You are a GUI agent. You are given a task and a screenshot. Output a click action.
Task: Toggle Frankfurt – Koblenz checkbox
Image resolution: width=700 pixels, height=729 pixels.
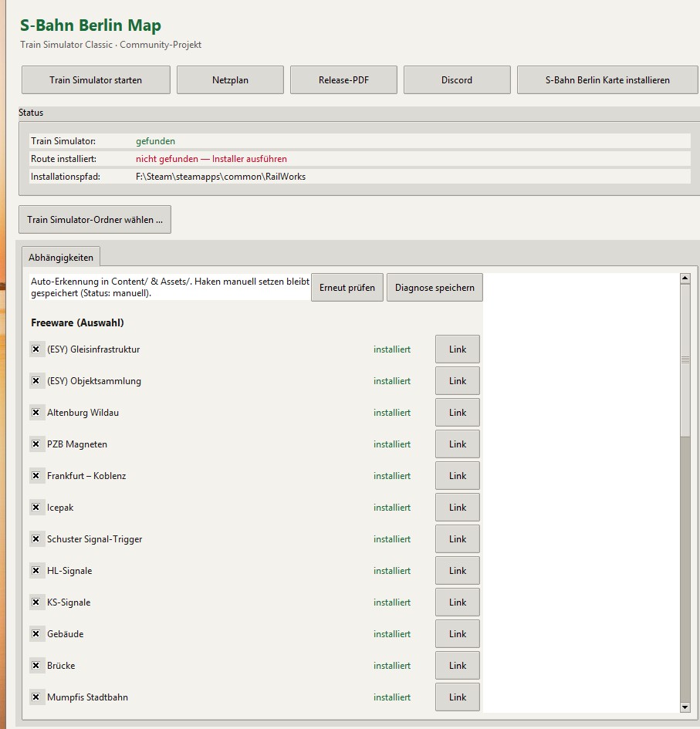[x=36, y=476]
